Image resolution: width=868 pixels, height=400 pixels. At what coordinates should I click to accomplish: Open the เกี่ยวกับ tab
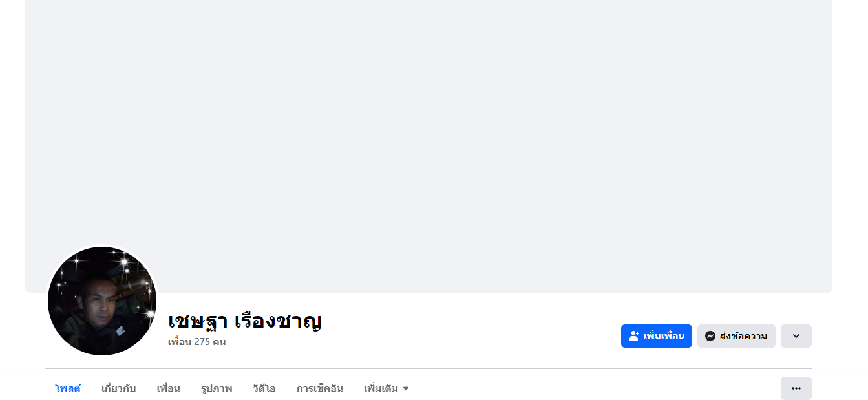tap(118, 388)
